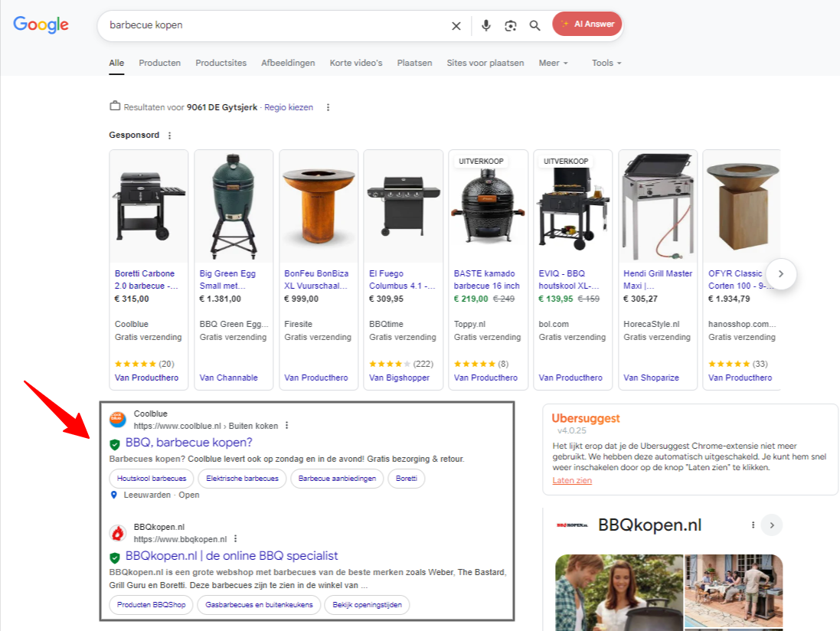Click the Van Channable link
This screenshot has height=631, width=840.
pyautogui.click(x=228, y=378)
